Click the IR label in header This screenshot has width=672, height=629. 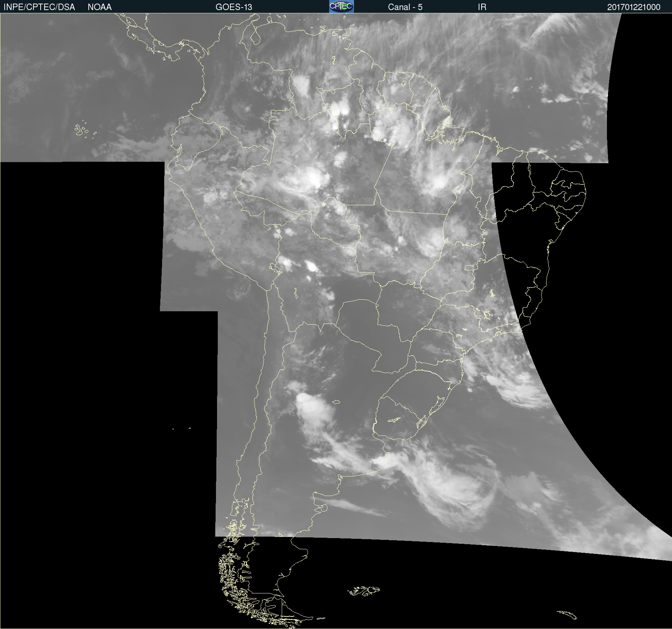[482, 7]
